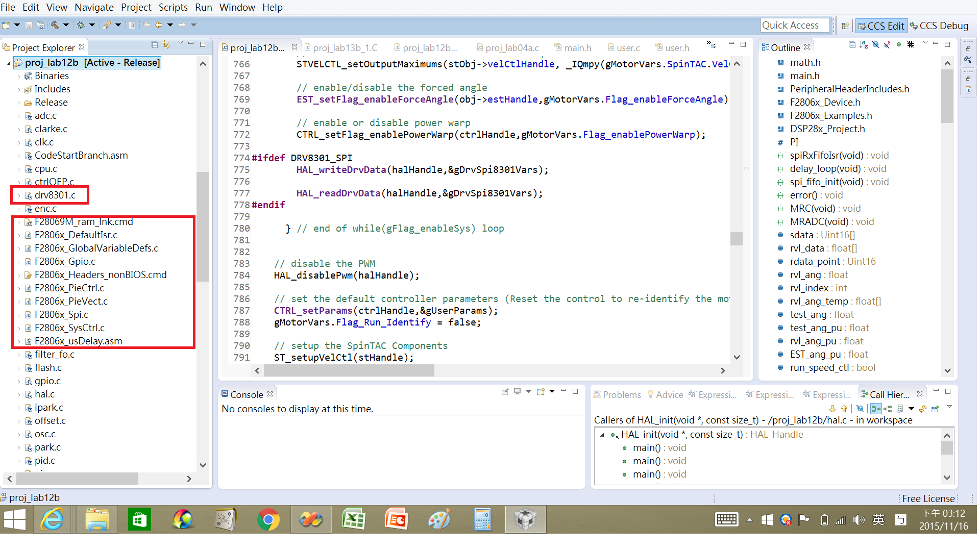The width and height of the screenshot is (980, 551).
Task: Switch to the Problems tab
Action: tap(617, 394)
